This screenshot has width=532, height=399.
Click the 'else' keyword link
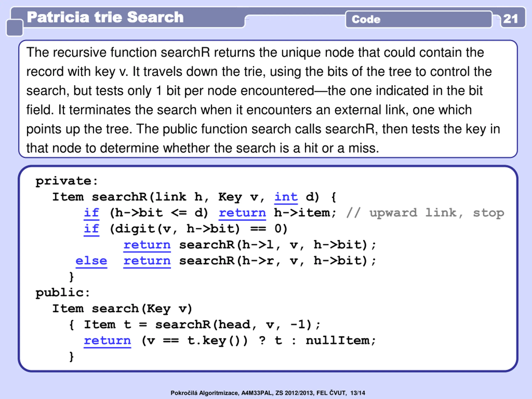(x=91, y=261)
